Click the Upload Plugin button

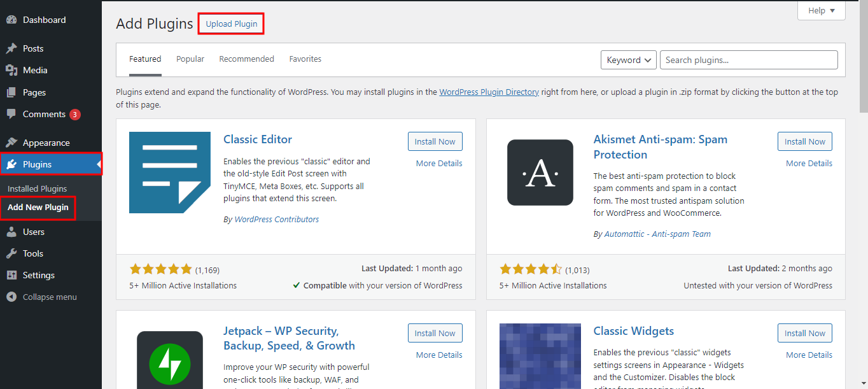tap(231, 24)
